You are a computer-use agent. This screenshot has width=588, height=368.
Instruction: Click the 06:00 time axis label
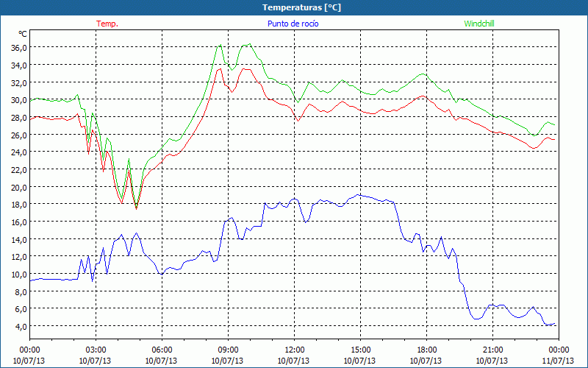(162, 350)
